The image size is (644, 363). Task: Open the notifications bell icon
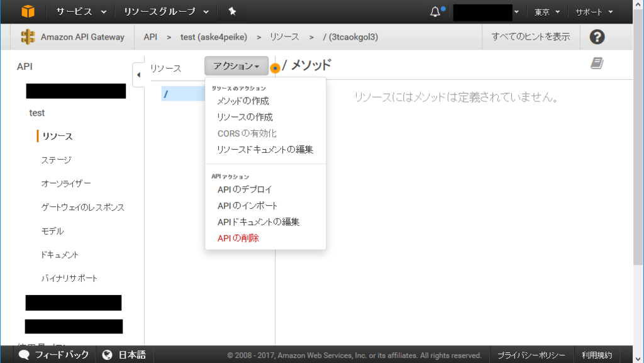coord(435,12)
